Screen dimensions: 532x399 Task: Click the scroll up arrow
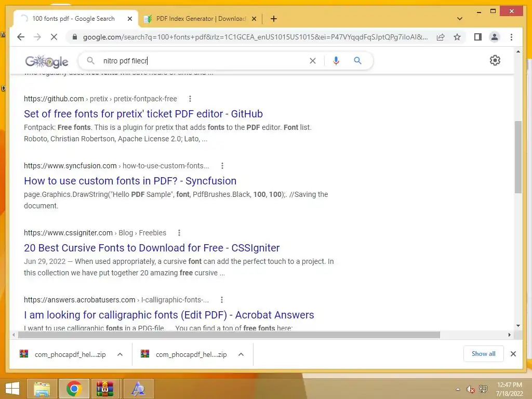[518, 51]
